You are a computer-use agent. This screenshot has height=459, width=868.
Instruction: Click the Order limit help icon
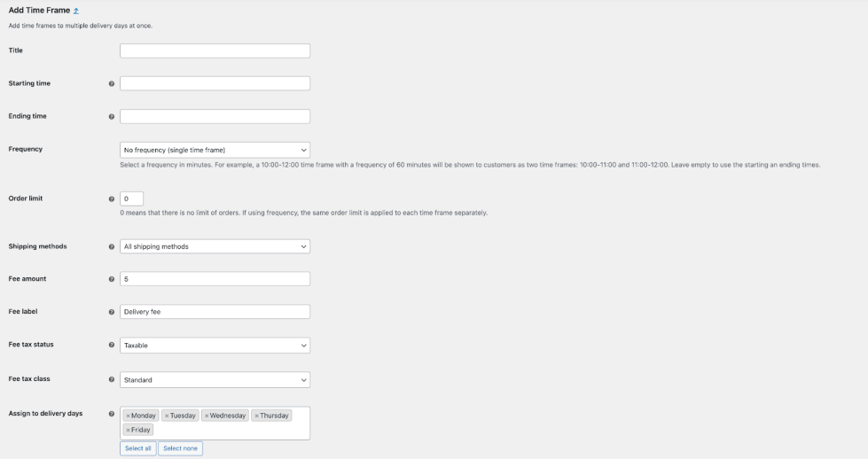coord(112,199)
